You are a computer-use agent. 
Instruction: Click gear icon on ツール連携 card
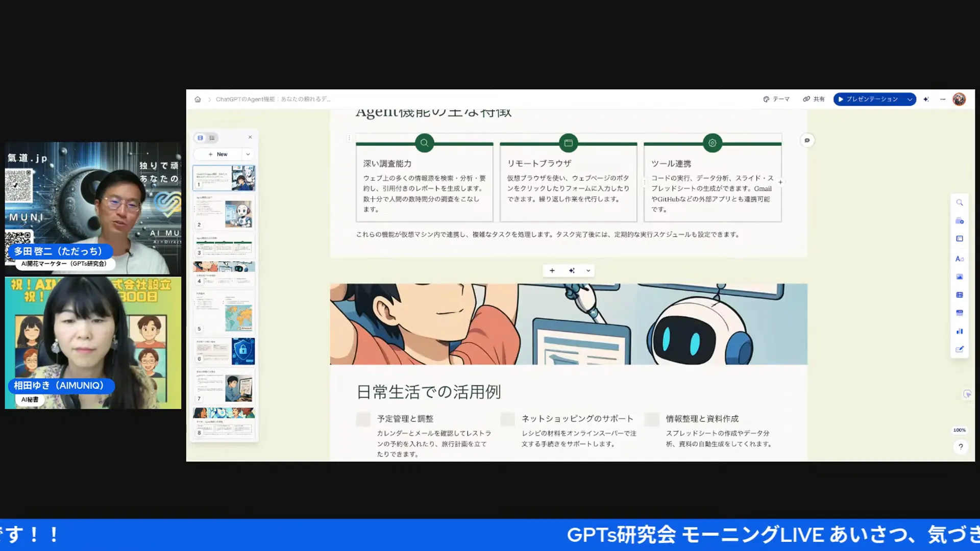tap(712, 143)
